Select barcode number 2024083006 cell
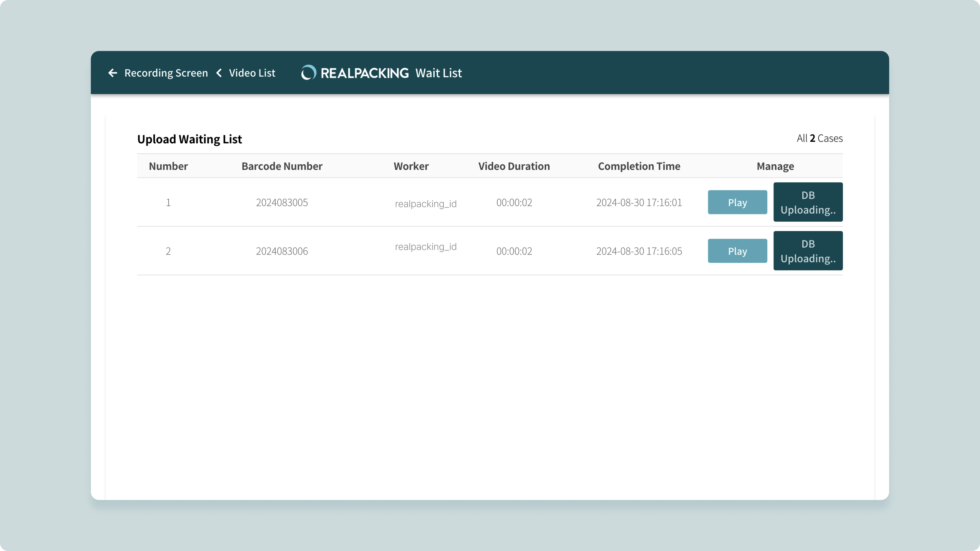This screenshot has width=980, height=551. point(282,251)
